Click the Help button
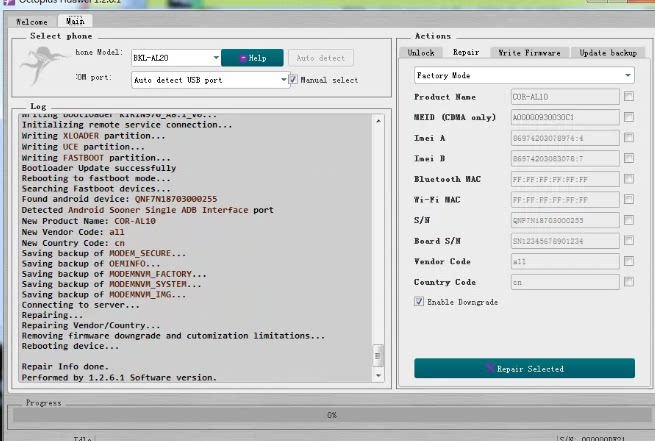 [x=252, y=58]
